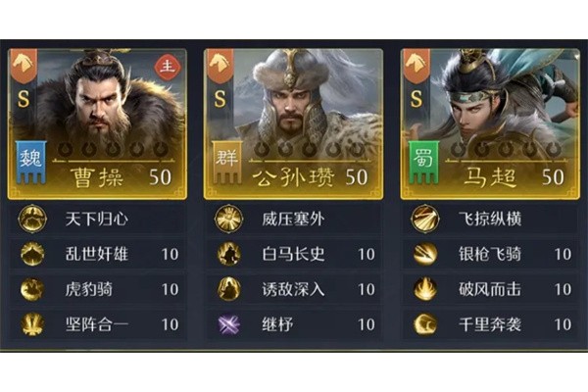Click the 飞掠纵横 skill icon

(425, 219)
